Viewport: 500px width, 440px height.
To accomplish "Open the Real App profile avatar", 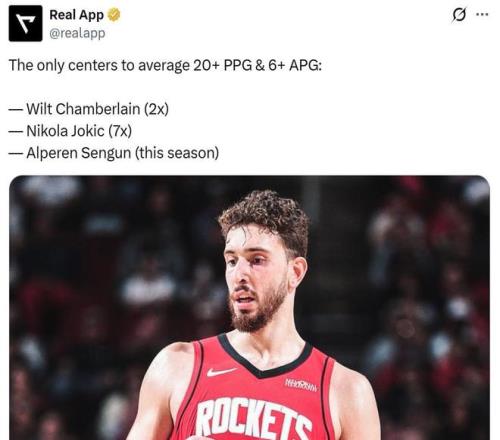I will pos(25,24).
